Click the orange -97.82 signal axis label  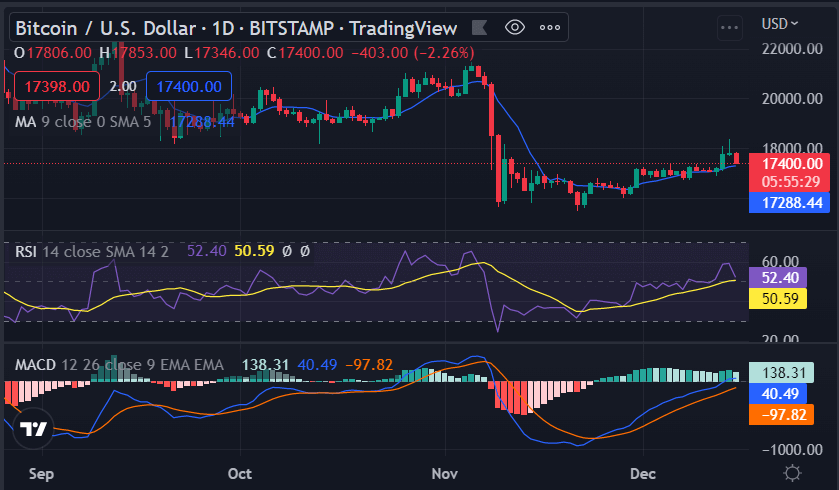781,415
